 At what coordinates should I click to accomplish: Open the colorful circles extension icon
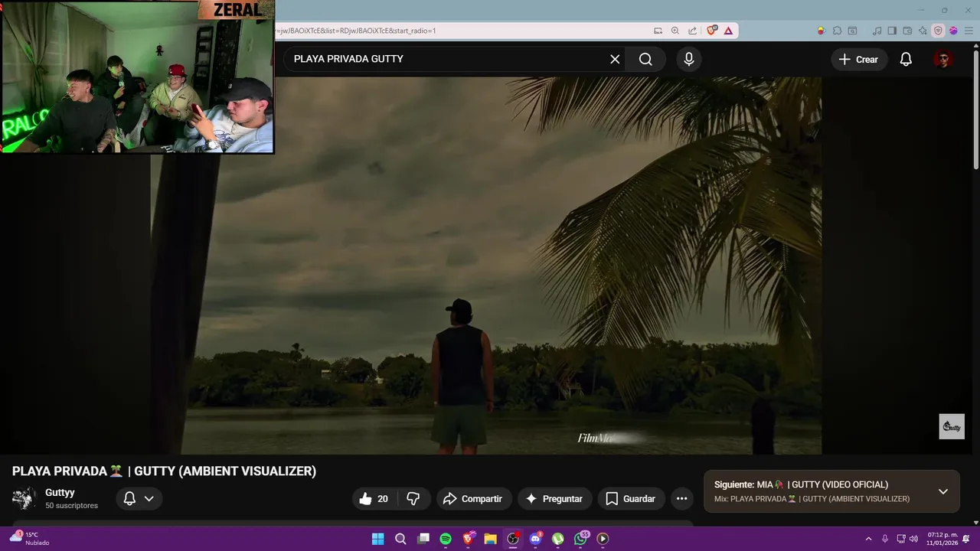[822, 31]
